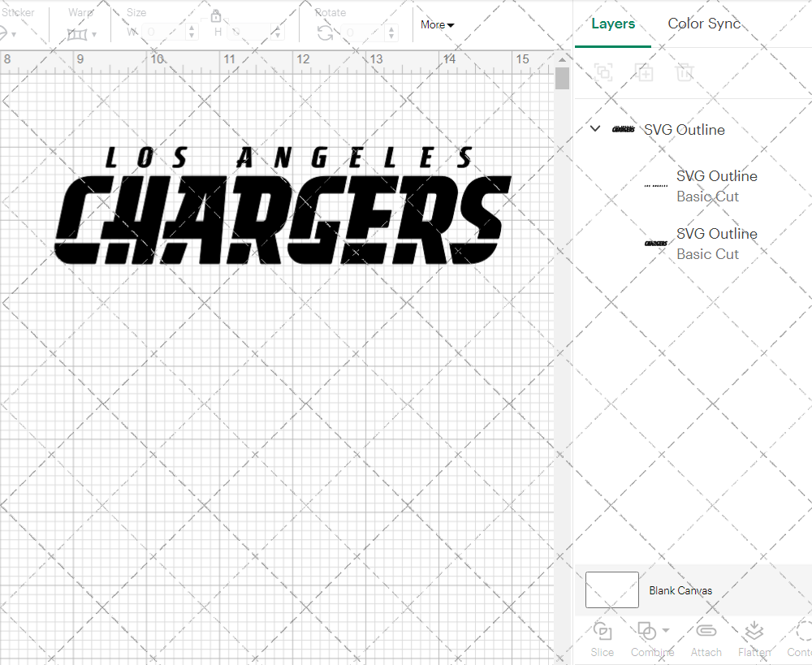Toggle the size aspect ratio lock
The height and width of the screenshot is (665, 812).
tap(216, 16)
